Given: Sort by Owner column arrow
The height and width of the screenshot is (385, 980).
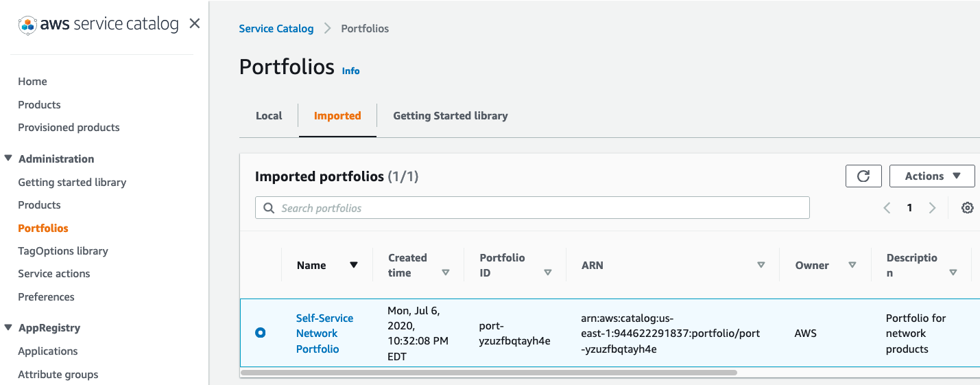Looking at the screenshot, I should click(x=852, y=265).
